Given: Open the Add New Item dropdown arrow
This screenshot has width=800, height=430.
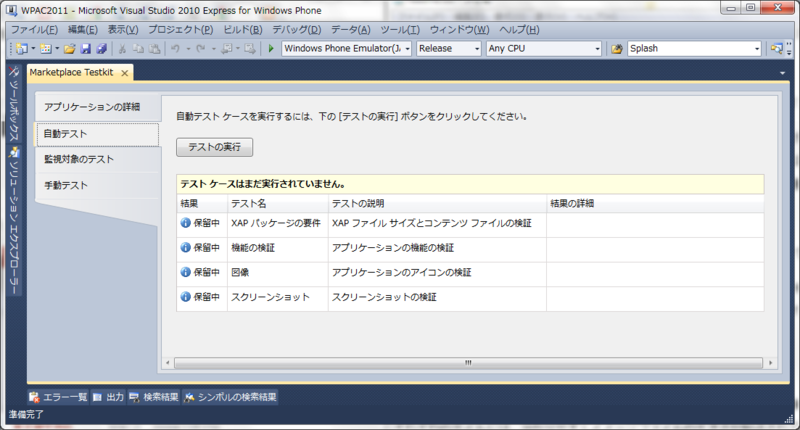Looking at the screenshot, I should tap(57, 48).
